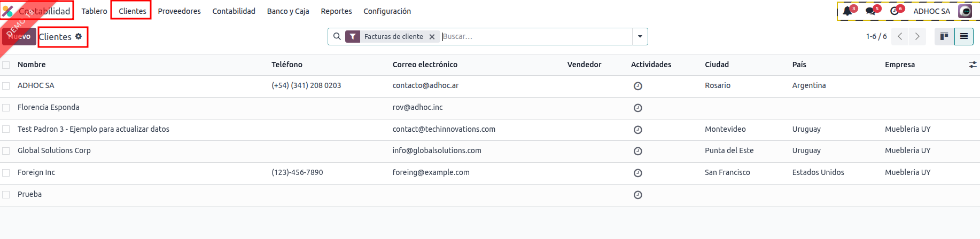Go to next page of records
This screenshot has width=980, height=239.
(x=917, y=36)
